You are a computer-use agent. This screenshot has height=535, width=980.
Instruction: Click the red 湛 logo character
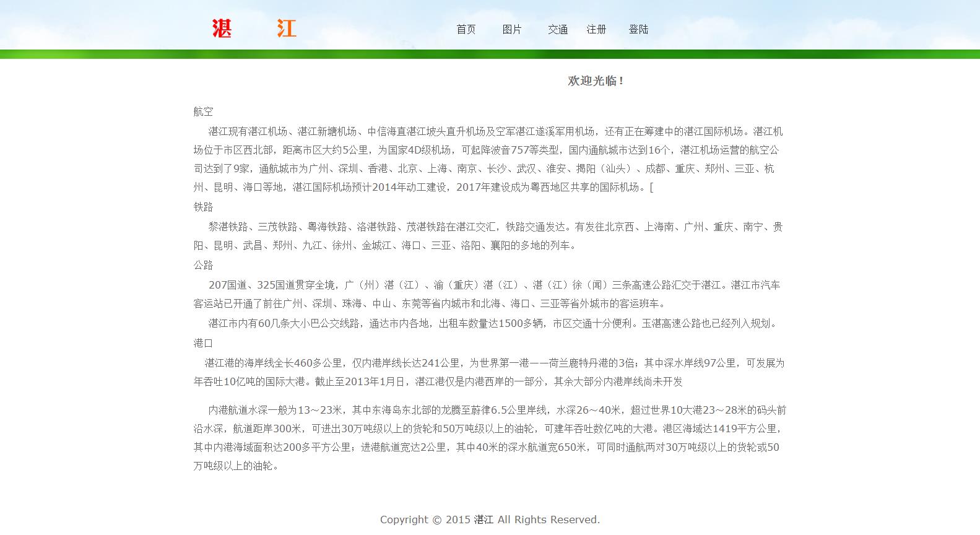tap(222, 28)
